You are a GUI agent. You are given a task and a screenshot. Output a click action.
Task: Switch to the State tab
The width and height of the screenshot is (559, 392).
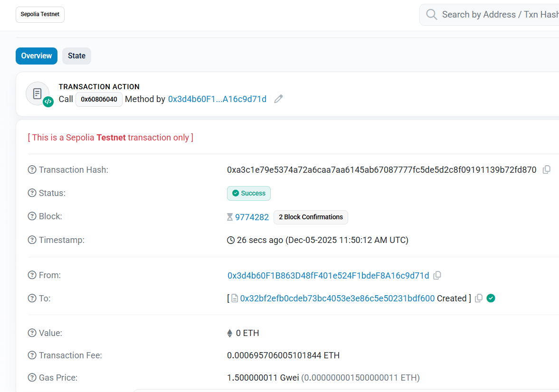76,56
